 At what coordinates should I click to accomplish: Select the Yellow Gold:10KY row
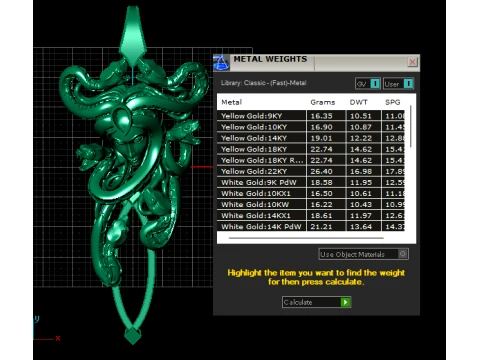point(311,127)
